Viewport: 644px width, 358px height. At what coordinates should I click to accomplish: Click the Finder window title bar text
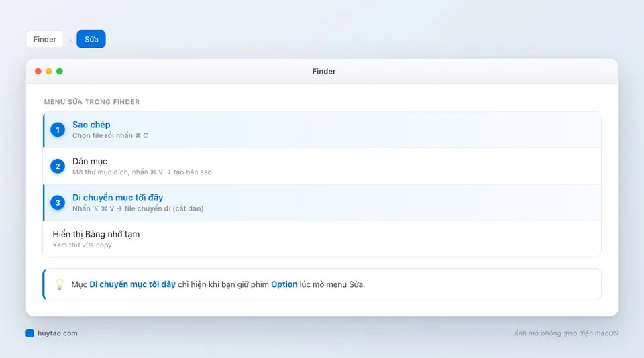click(x=323, y=72)
